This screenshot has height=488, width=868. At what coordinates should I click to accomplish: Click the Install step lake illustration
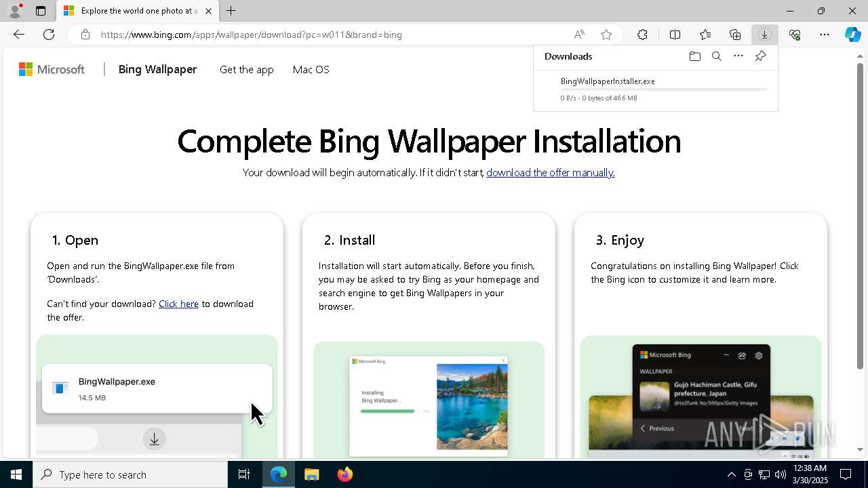(x=472, y=407)
